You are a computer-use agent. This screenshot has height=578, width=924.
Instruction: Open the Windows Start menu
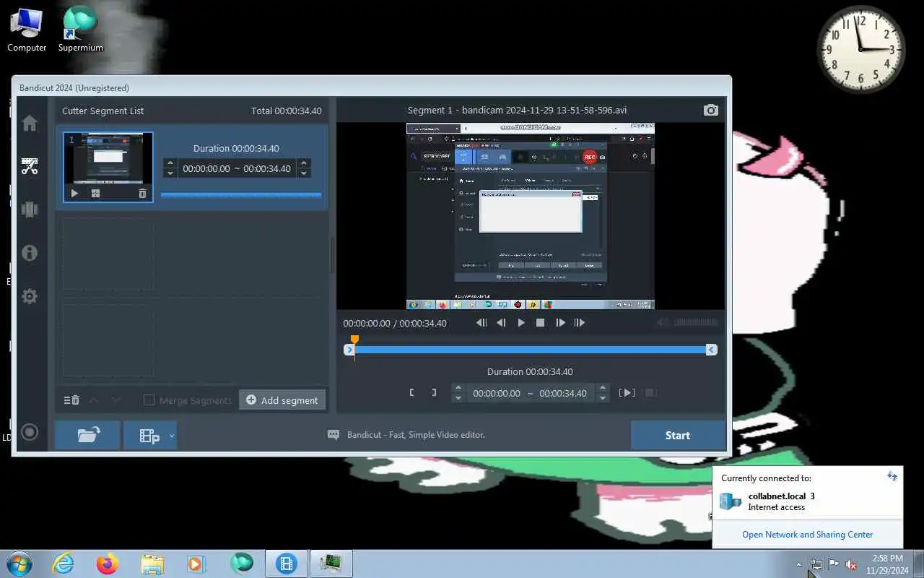[19, 564]
